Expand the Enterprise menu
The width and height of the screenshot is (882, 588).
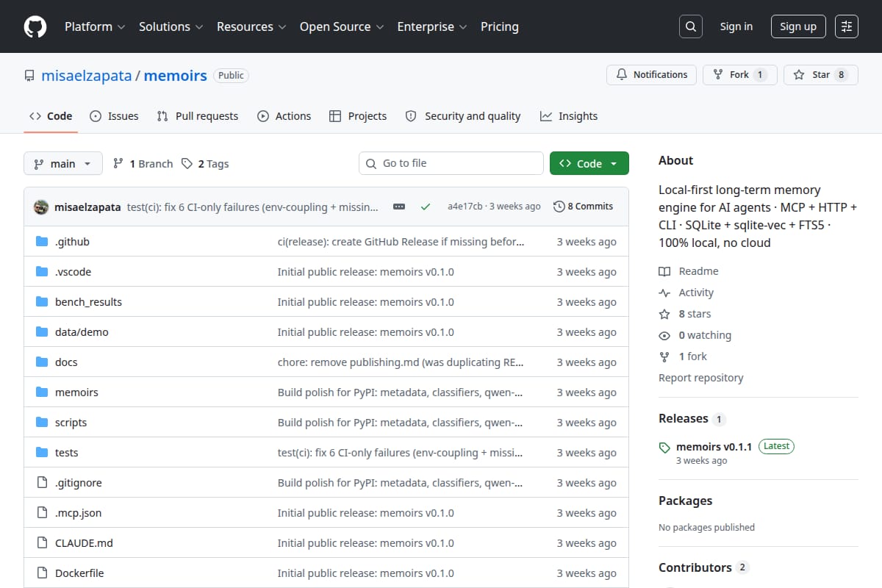432,26
